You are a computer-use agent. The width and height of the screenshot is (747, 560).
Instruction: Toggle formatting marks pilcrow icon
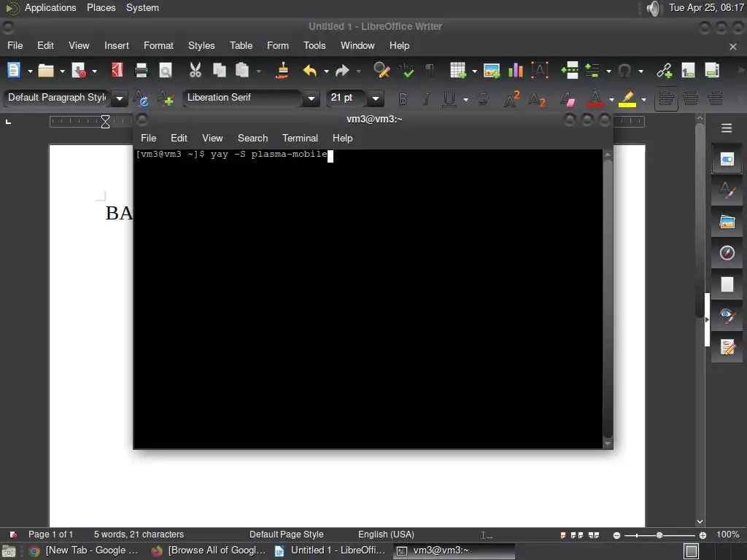tap(430, 71)
